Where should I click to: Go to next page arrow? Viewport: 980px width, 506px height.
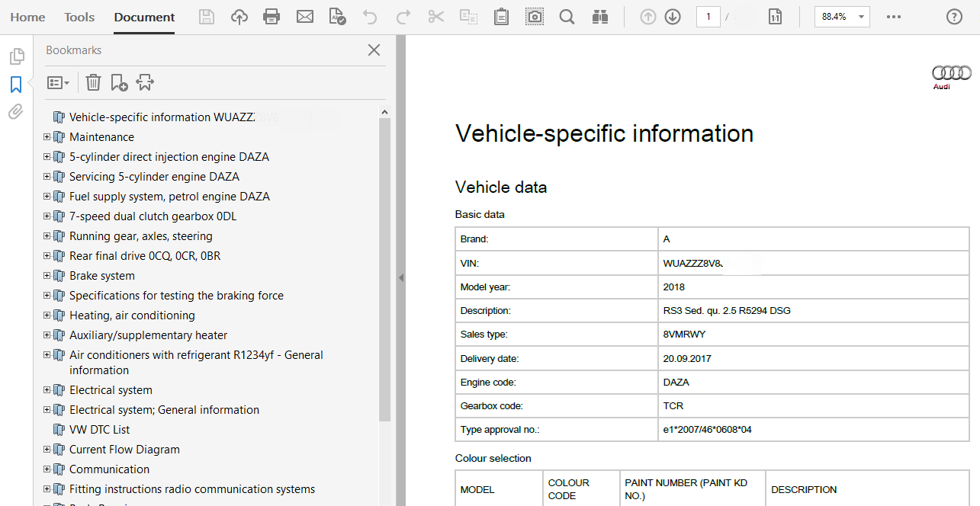click(673, 17)
